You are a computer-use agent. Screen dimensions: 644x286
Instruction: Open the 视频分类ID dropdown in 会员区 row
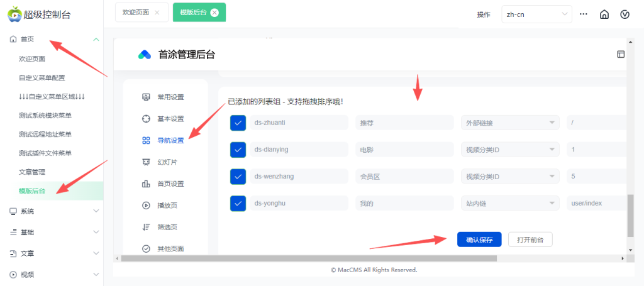[510, 177]
